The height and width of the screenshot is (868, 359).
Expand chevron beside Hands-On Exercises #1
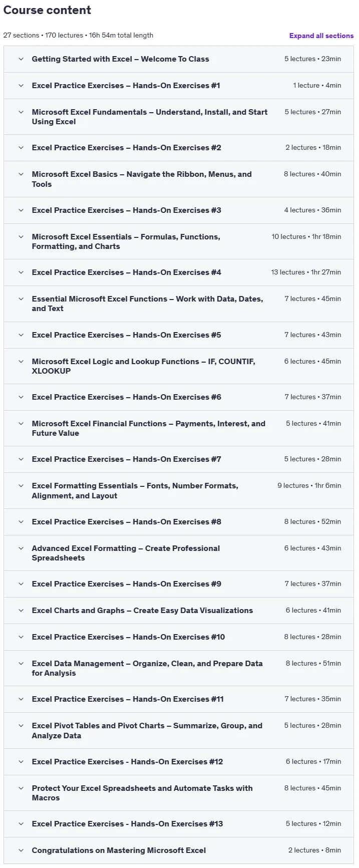pyautogui.click(x=21, y=86)
